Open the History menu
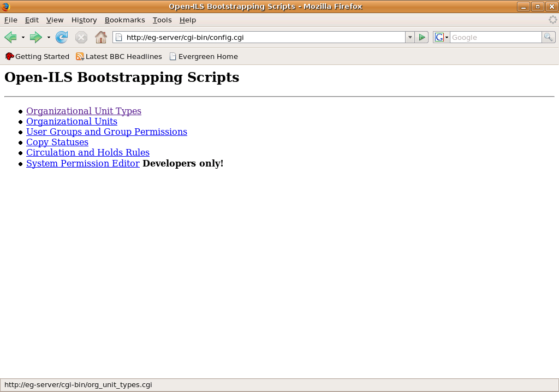Screen dimensions: 559x392 pos(84,20)
